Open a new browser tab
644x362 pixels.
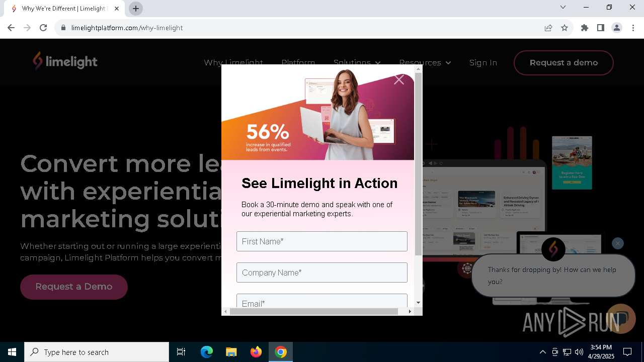136,9
